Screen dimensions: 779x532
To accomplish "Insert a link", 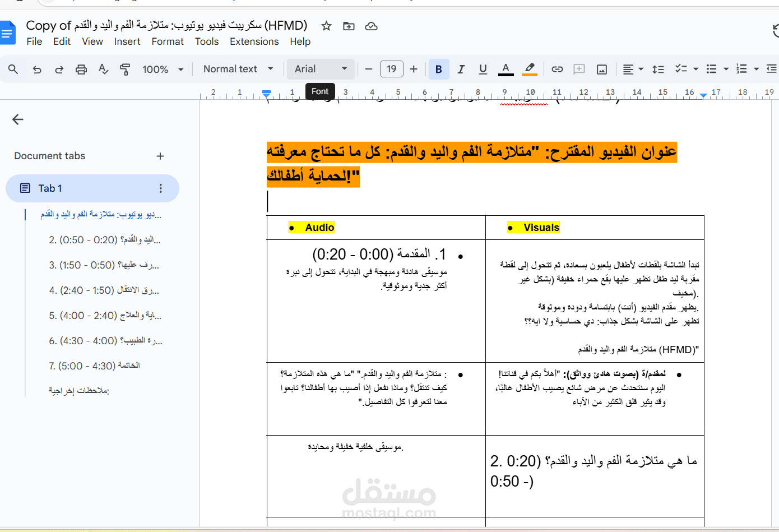I will 557,69.
